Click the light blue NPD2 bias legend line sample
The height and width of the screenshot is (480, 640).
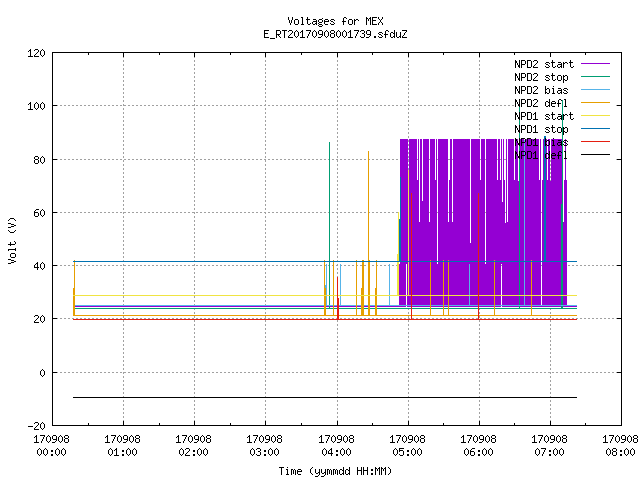point(596,90)
